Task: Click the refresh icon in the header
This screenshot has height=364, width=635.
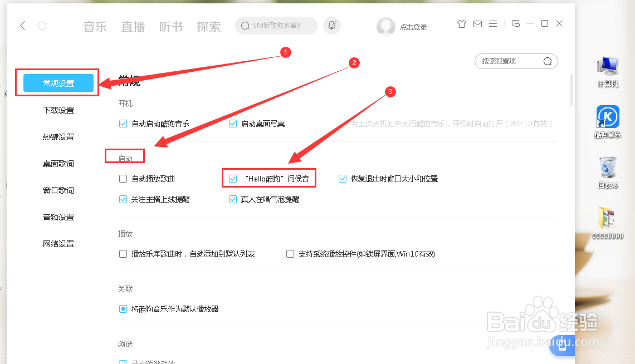Action: [42, 26]
